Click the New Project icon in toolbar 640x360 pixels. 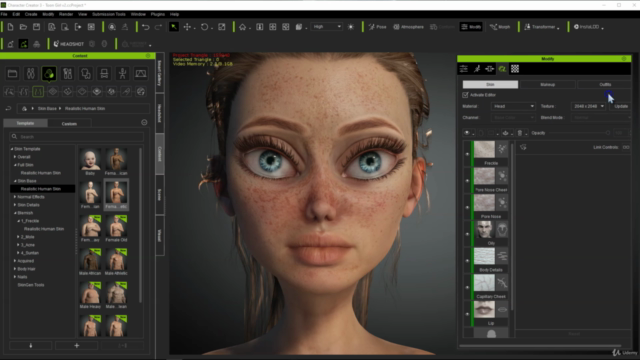tap(10, 27)
